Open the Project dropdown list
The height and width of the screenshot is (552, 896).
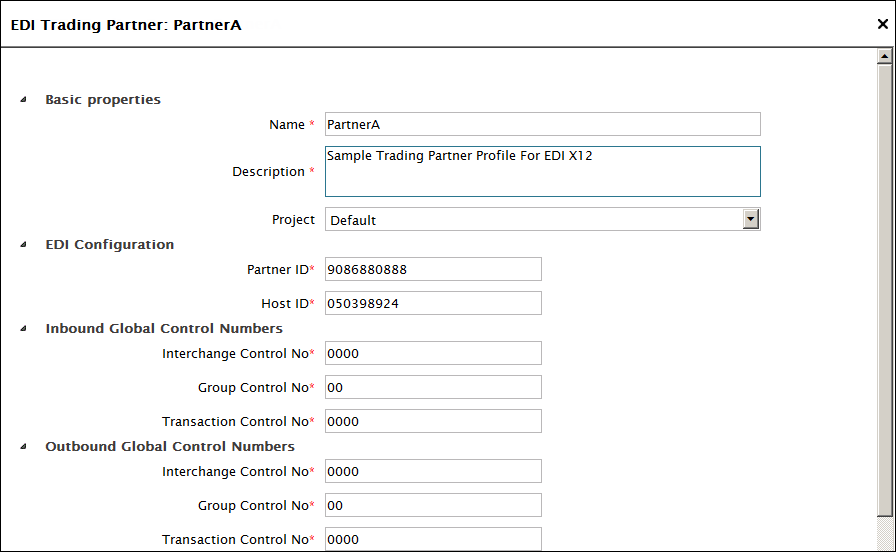751,220
